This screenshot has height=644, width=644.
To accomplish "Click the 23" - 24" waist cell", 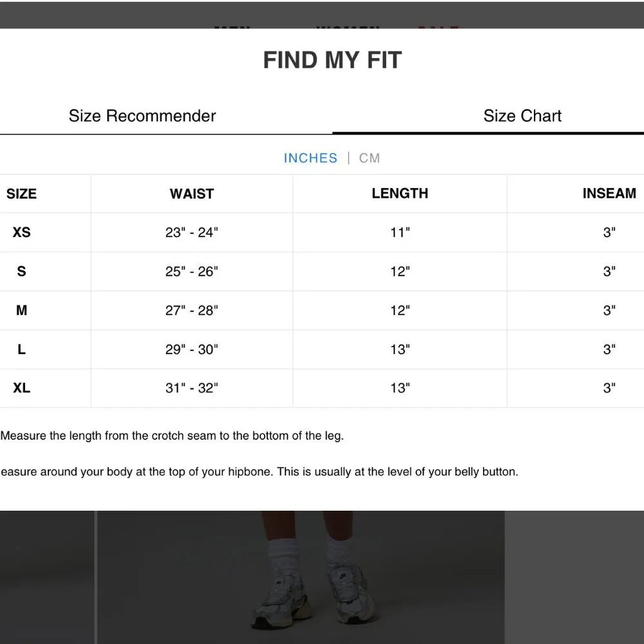I will click(191, 232).
